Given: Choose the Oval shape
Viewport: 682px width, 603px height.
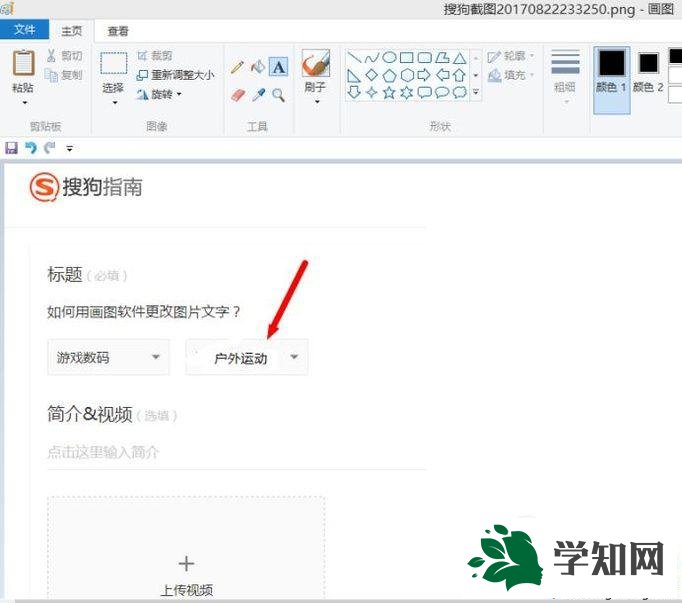Looking at the screenshot, I should 389,57.
